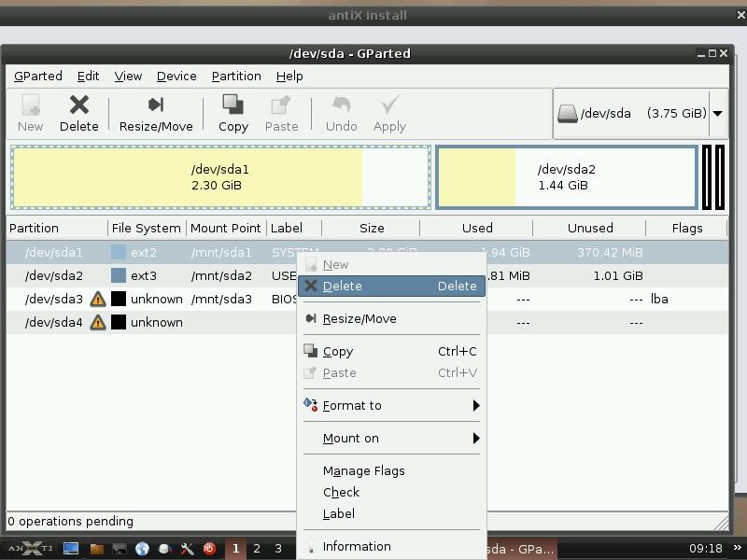Switch to workspace 1 in taskbar

235,549
